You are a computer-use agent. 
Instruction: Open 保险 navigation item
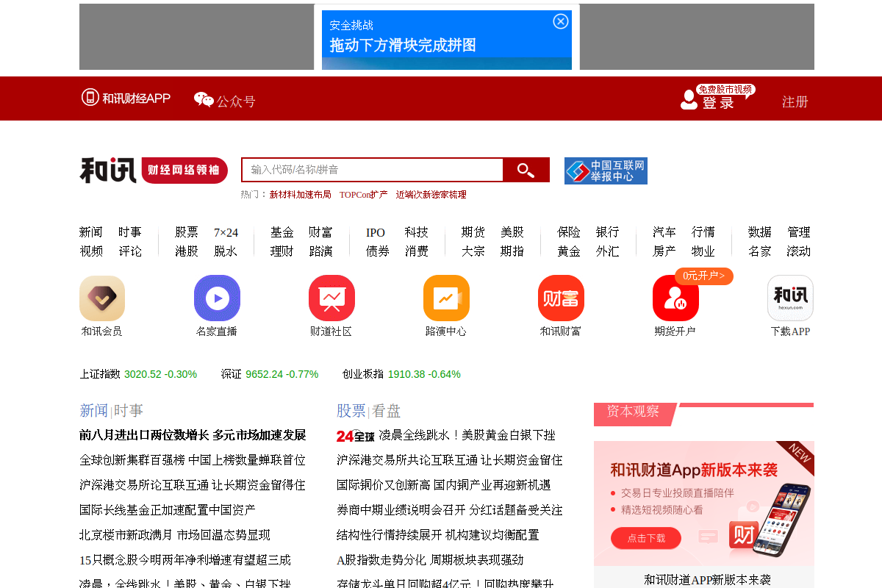(569, 232)
